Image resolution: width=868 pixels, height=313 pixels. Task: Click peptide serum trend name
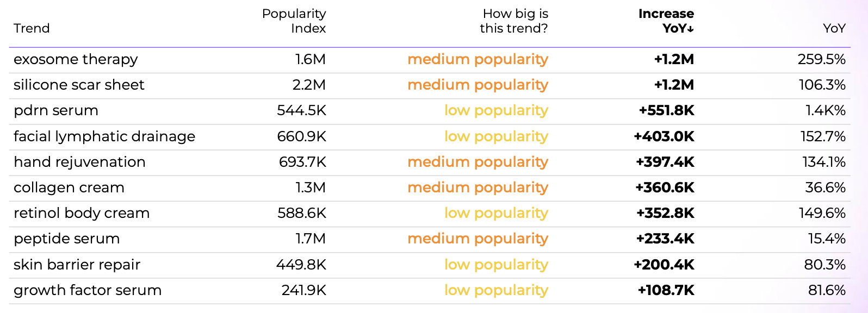click(x=66, y=239)
